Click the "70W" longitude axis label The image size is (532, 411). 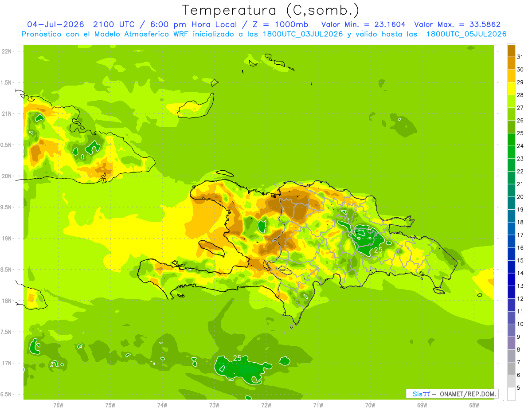370,405
